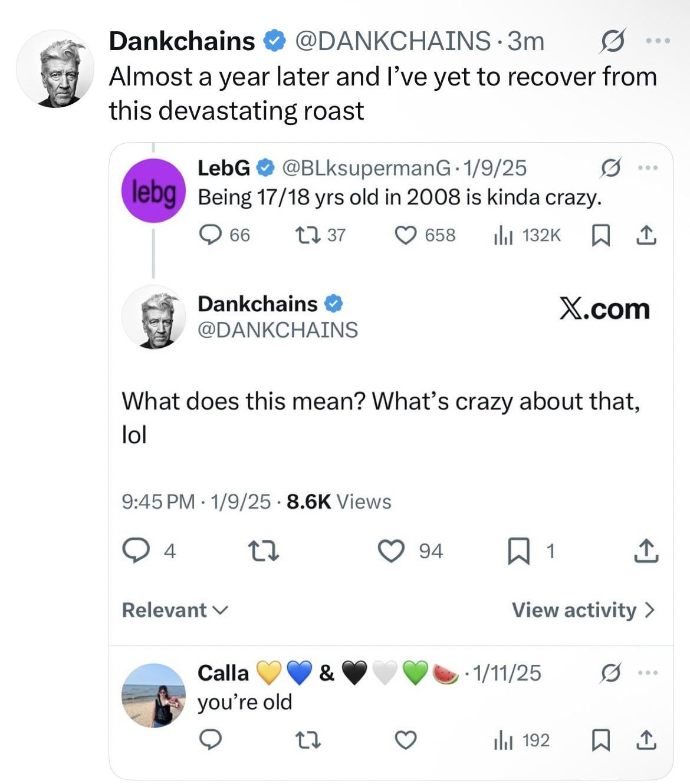Expand the Relevant sort dropdown
This screenshot has height=784, width=690.
coord(175,610)
